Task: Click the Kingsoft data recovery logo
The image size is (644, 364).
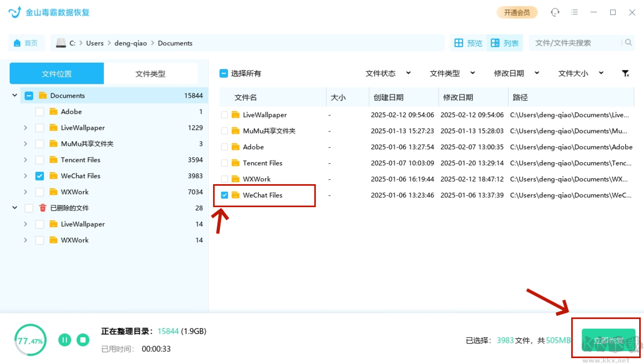Action: (14, 12)
